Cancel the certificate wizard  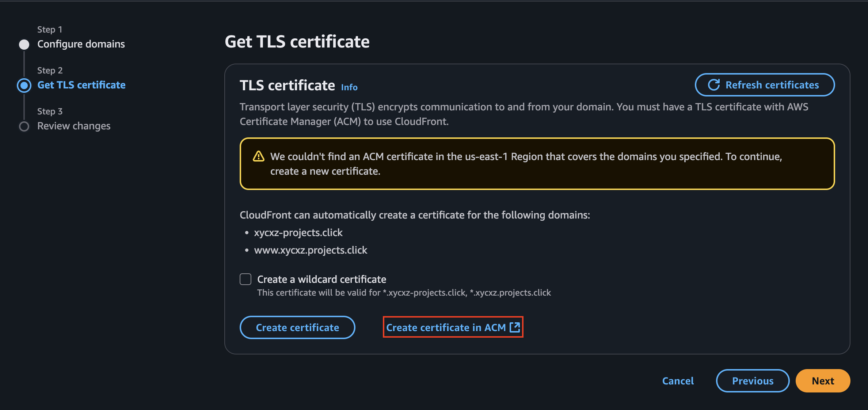pos(678,380)
